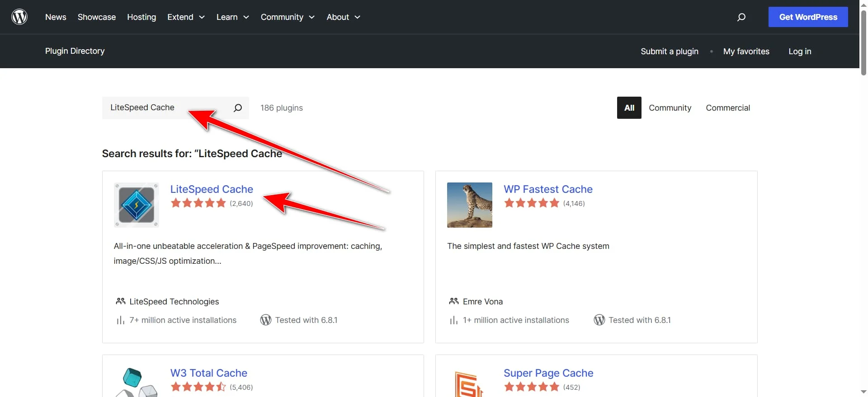Open the W3 Total Cache plugin icon
Screen dimensions: 868x397
137,382
